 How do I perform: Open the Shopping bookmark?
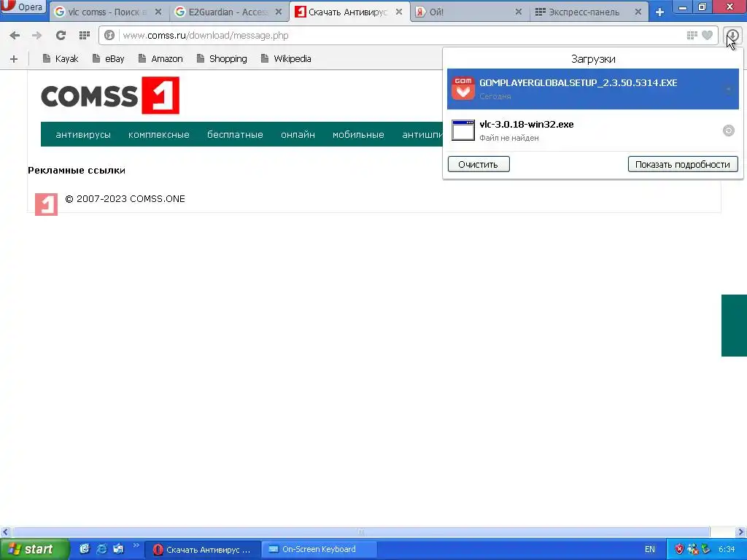(222, 58)
